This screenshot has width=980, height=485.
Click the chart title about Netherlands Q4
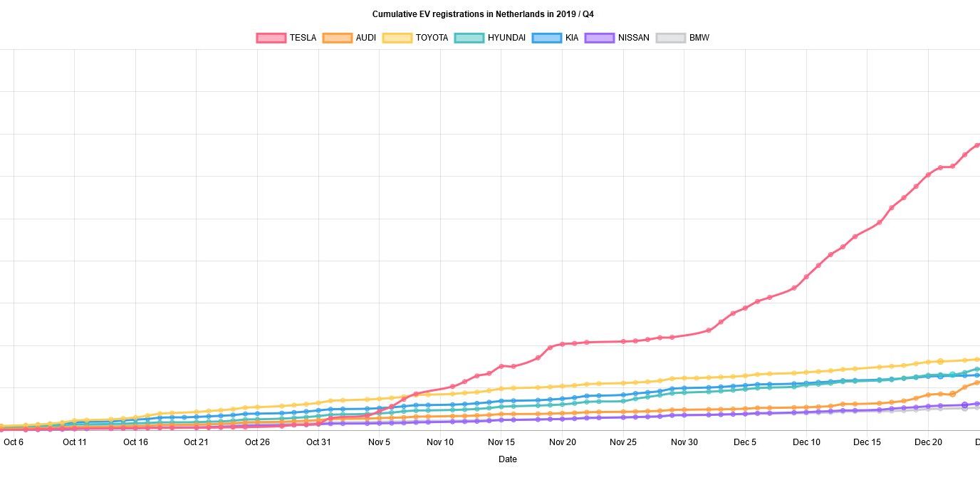tap(483, 14)
